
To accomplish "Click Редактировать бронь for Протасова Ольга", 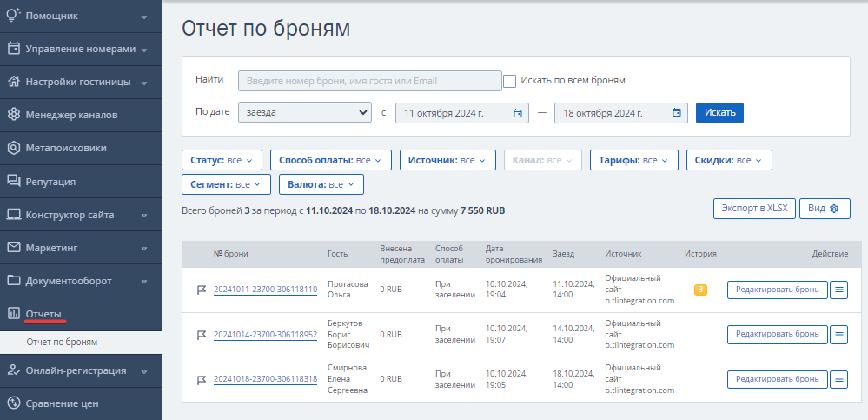I will 778,290.
